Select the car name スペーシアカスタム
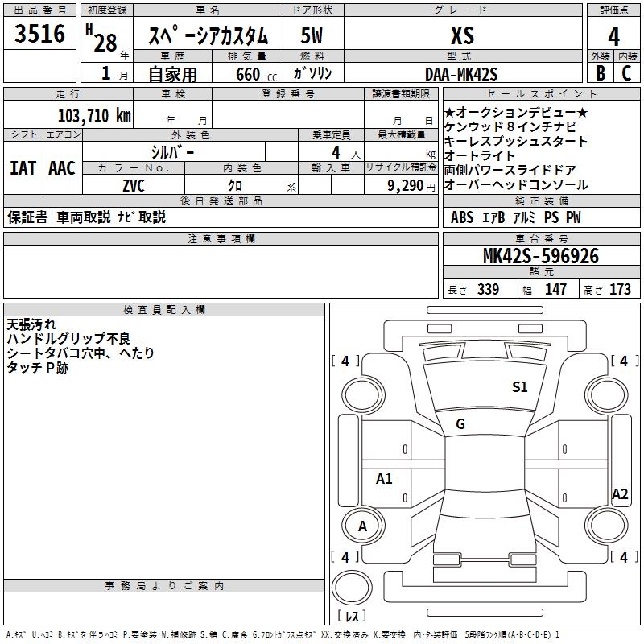The image size is (644, 644). (208, 35)
